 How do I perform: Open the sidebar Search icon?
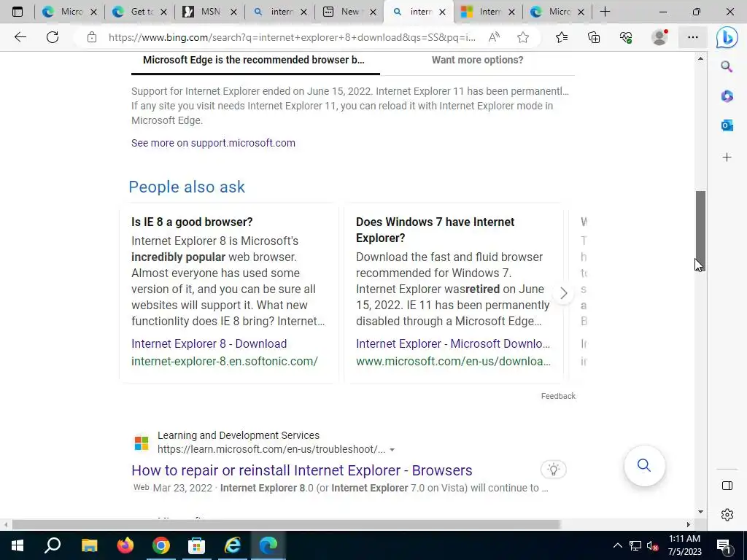point(727,66)
